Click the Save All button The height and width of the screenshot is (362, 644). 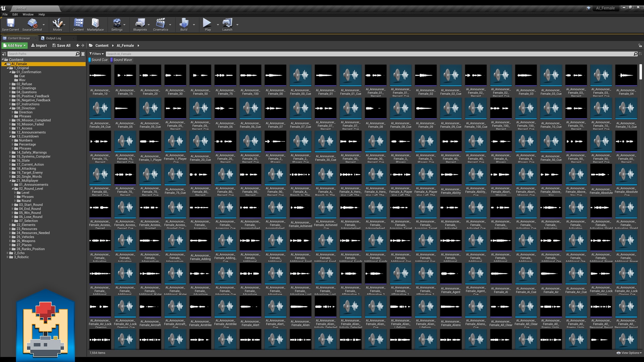61,45
